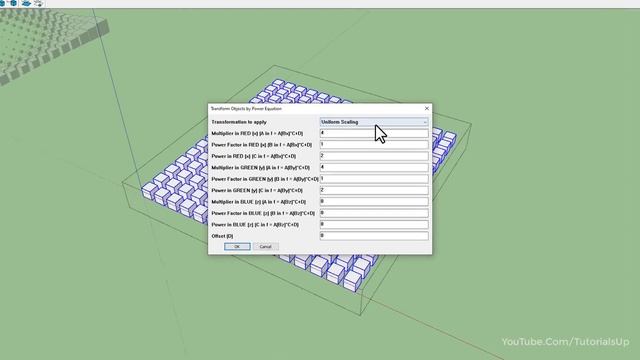Click the Power Factor in BLUE input field
640x360 pixels.
click(374, 213)
